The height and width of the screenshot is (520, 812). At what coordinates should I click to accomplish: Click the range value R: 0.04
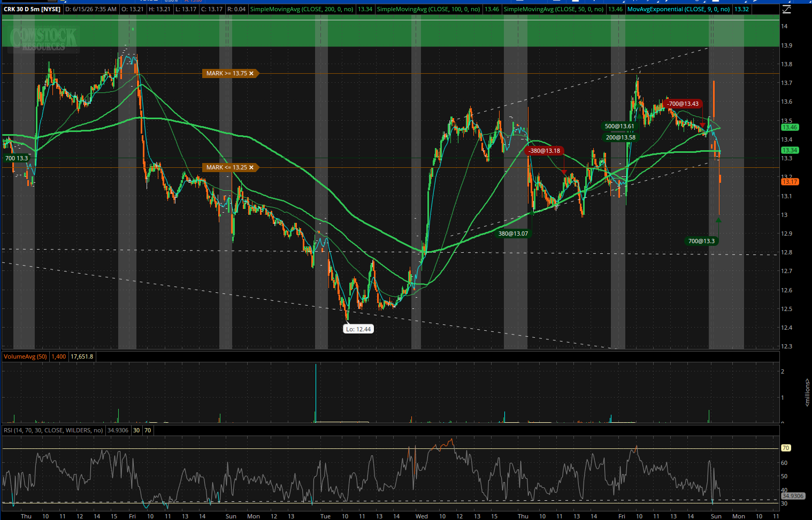236,9
